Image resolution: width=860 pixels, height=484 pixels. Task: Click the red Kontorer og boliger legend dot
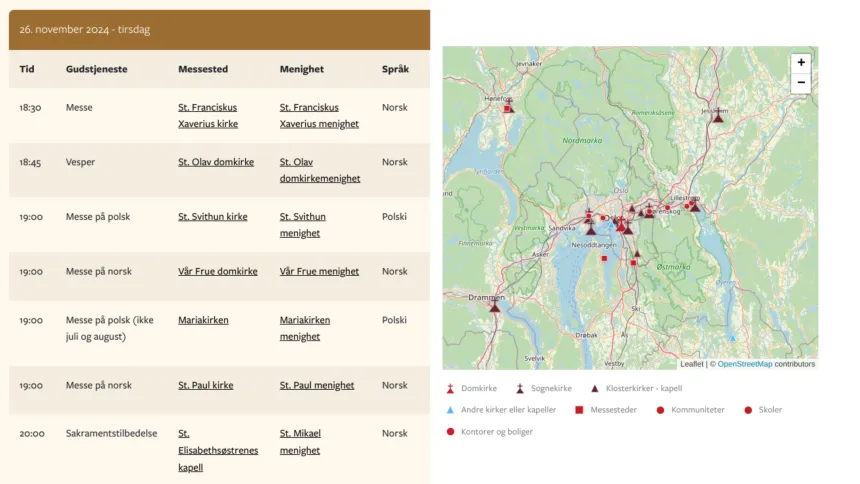tap(450, 432)
